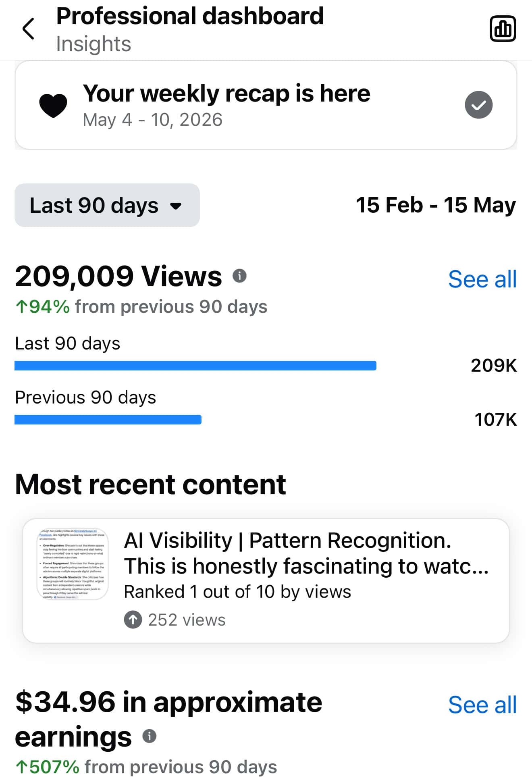532x780 pixels.
Task: Go back using the left chevron arrow
Action: [x=28, y=29]
